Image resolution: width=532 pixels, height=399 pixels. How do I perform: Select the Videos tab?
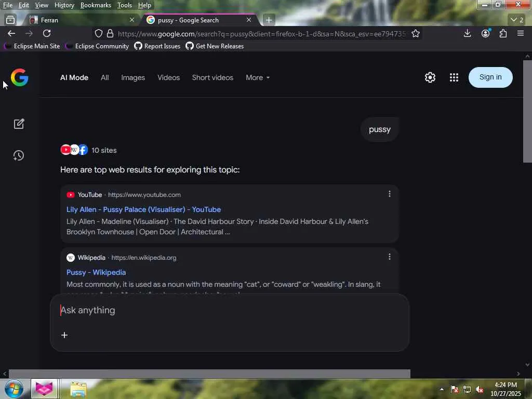pos(169,78)
